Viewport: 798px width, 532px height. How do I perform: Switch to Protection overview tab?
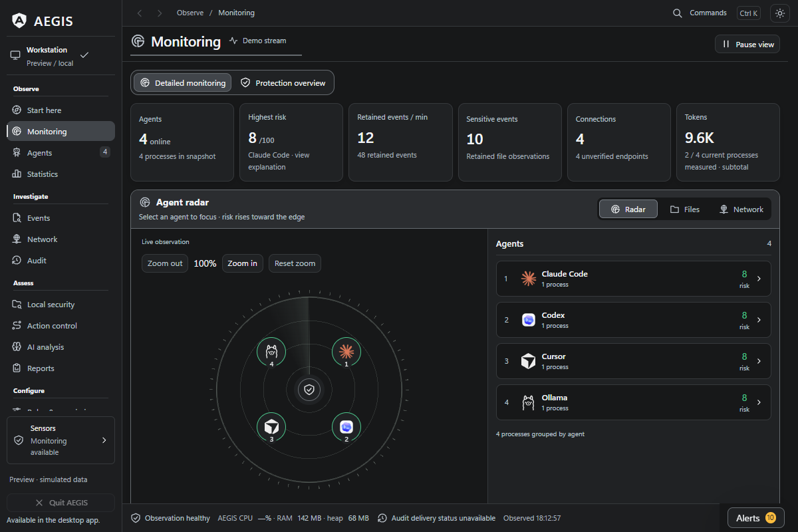(283, 83)
